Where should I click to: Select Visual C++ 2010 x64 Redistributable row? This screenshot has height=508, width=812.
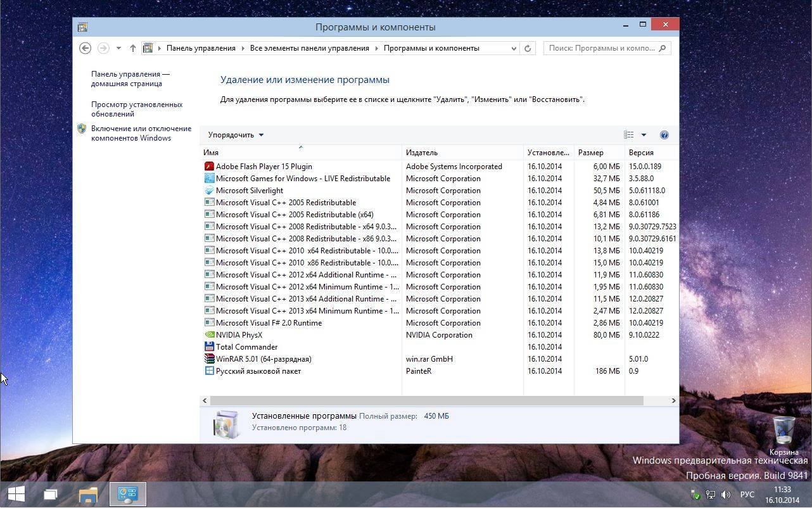point(440,251)
